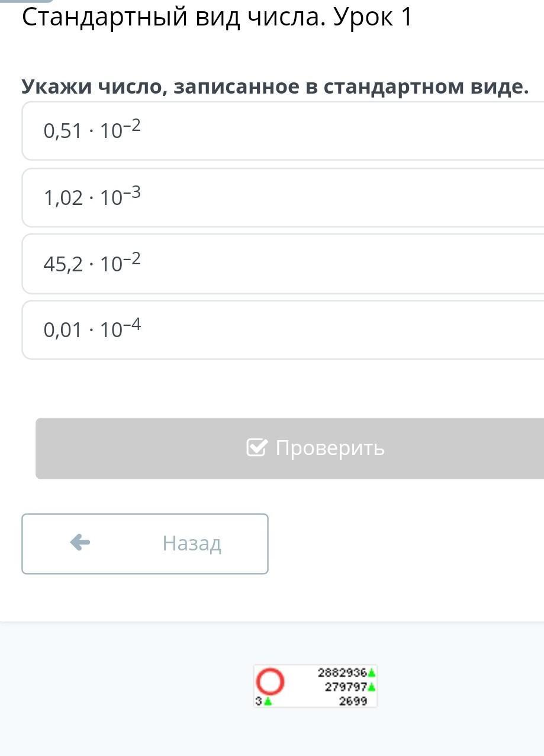
Task: Click the green triangle beside 2882936
Action: [372, 673]
